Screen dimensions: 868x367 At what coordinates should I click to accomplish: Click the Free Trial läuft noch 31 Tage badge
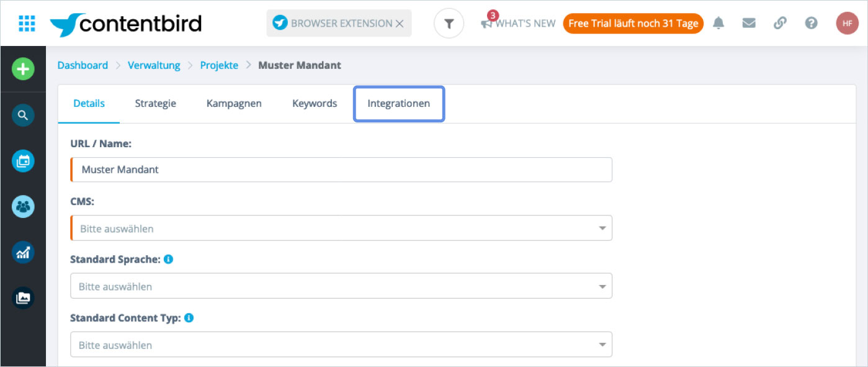(633, 24)
